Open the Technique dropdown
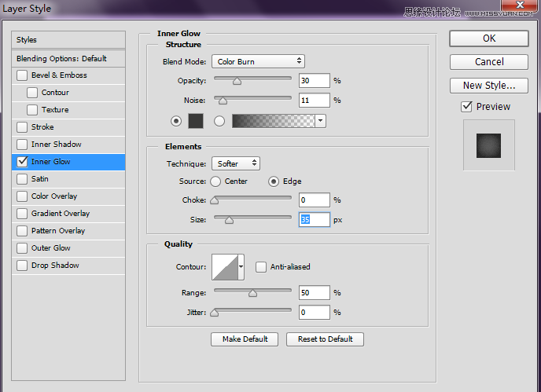The width and height of the screenshot is (541, 392). [236, 163]
